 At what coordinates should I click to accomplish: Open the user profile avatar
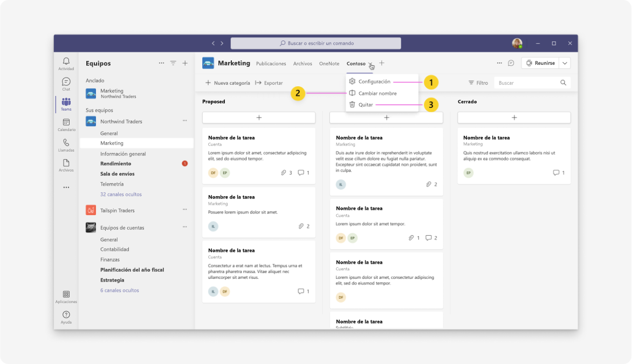coord(517,43)
